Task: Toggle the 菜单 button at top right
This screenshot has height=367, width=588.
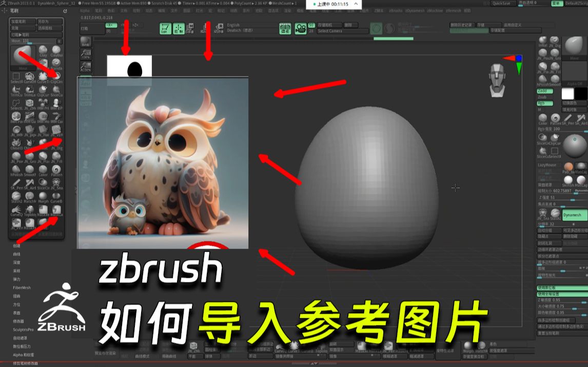Action: [557, 3]
